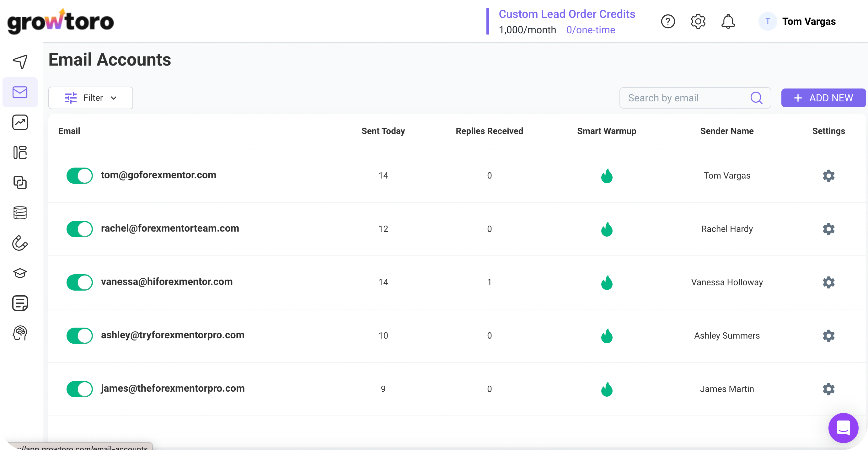
Task: Open settings gear for rachel@forexmentorteam.com
Action: point(828,229)
